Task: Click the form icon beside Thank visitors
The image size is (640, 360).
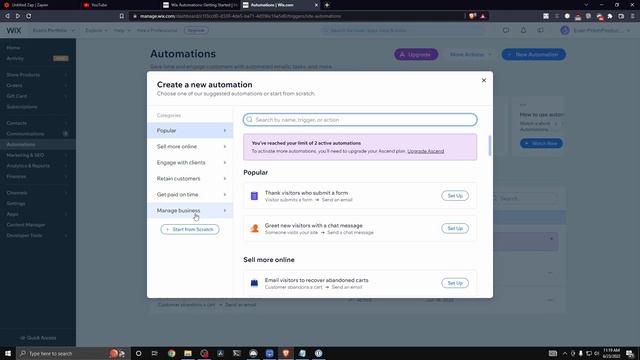Action: click(254, 196)
